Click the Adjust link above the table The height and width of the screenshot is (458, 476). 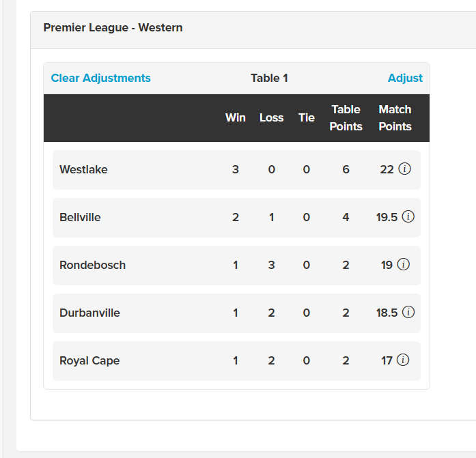tap(405, 78)
